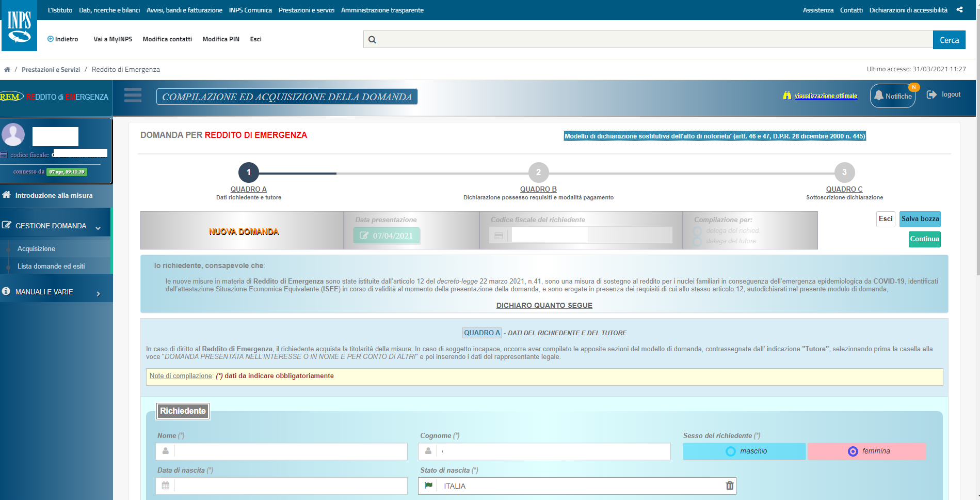The height and width of the screenshot is (500, 980).
Task: Click the home icon in breadcrumb
Action: (x=7, y=69)
